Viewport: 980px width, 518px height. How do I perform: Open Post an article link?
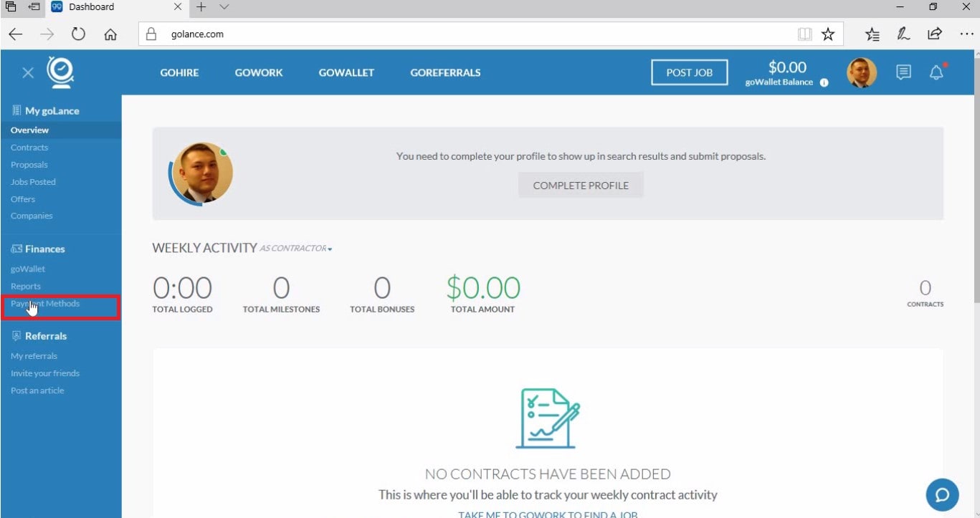tap(37, 390)
